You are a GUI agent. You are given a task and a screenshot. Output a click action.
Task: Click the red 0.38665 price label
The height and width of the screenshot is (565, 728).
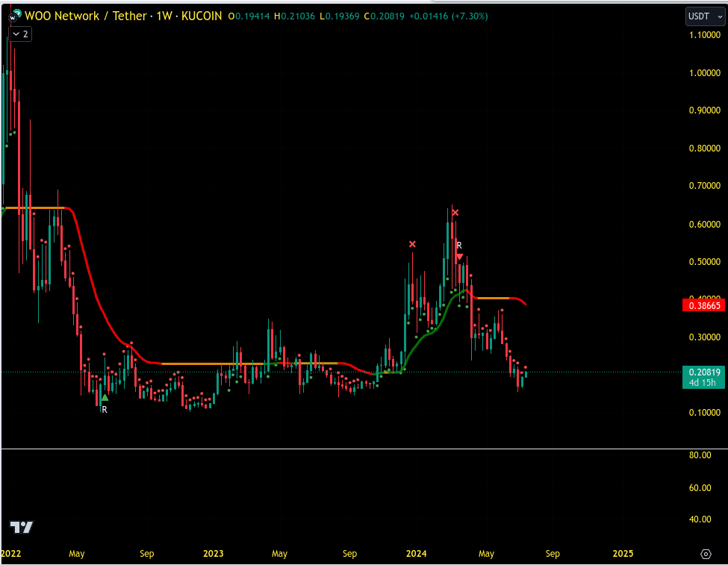pos(704,305)
